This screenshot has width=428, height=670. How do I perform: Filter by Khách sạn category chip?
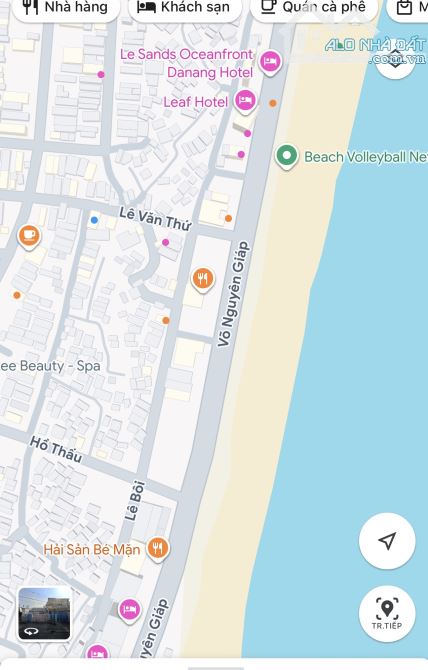point(185,8)
